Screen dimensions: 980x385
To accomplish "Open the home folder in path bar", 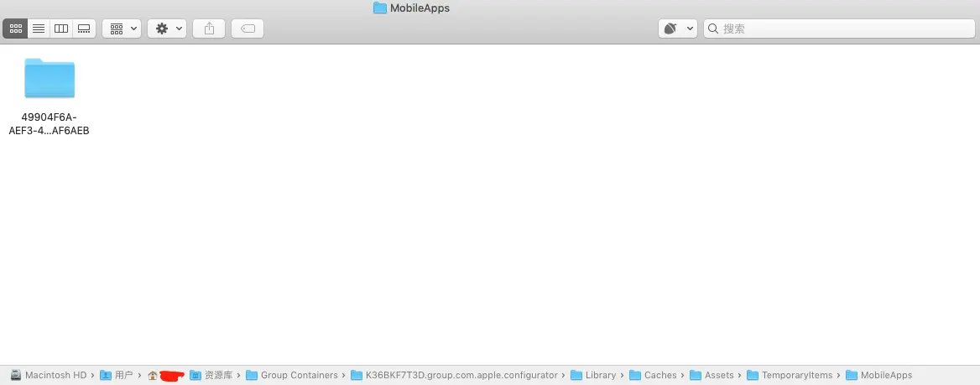I will pyautogui.click(x=165, y=376).
